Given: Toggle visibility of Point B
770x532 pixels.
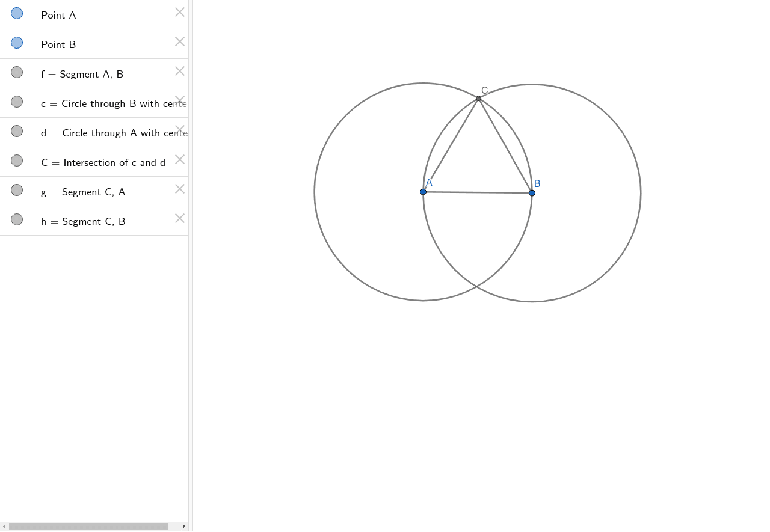Looking at the screenshot, I should click(16, 42).
